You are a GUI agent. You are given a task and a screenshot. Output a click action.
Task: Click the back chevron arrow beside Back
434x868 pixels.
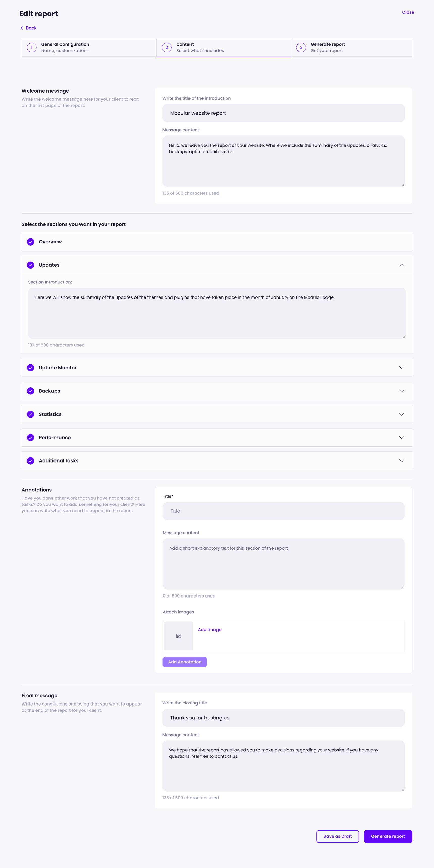(x=22, y=28)
